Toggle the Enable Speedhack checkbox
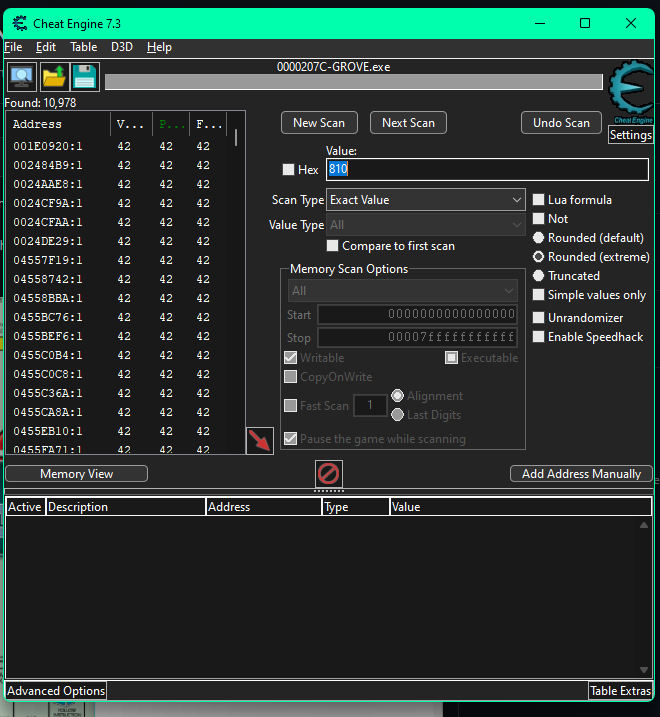 539,337
